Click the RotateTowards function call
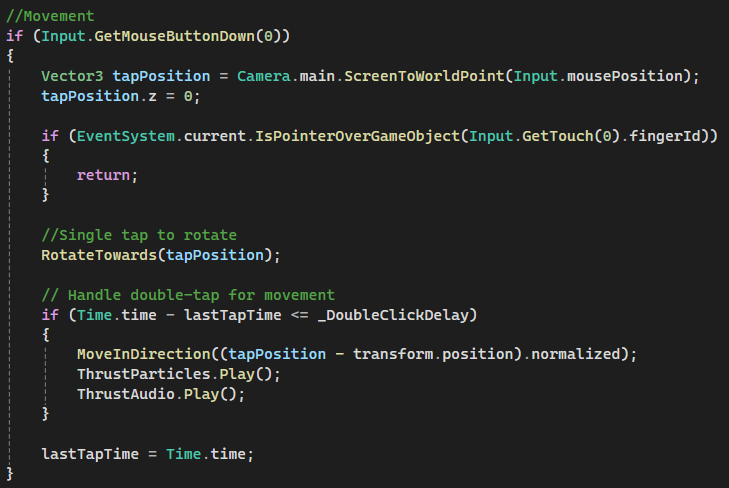729x488 pixels. pyautogui.click(x=161, y=255)
